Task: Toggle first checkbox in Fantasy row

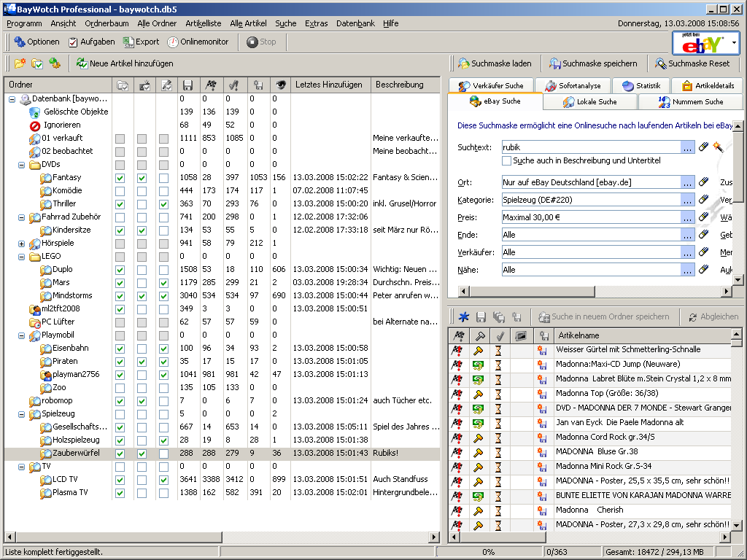Action: coord(120,178)
